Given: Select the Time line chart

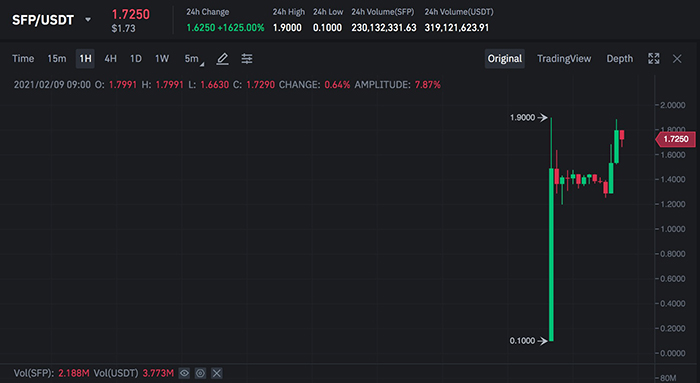Looking at the screenshot, I should point(23,59).
